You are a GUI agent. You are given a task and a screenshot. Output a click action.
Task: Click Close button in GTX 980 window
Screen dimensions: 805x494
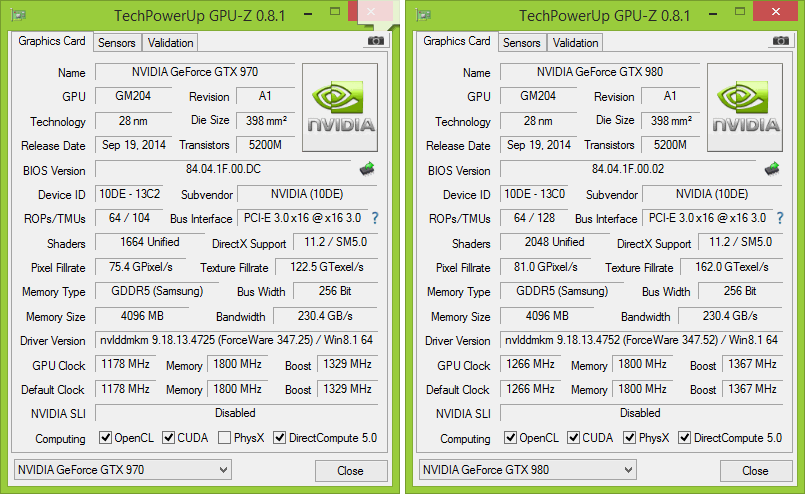point(756,471)
